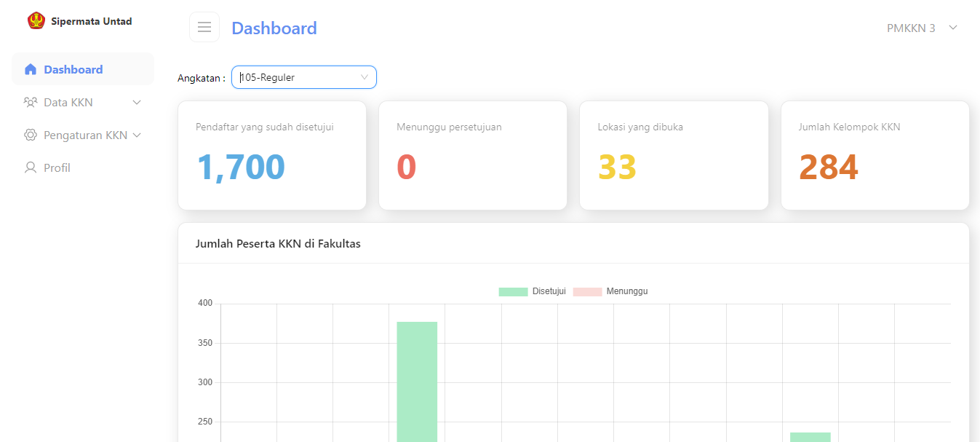Viewport: 980px width, 442px height.
Task: Click the Sipermata Untad brand title
Action: (92, 21)
